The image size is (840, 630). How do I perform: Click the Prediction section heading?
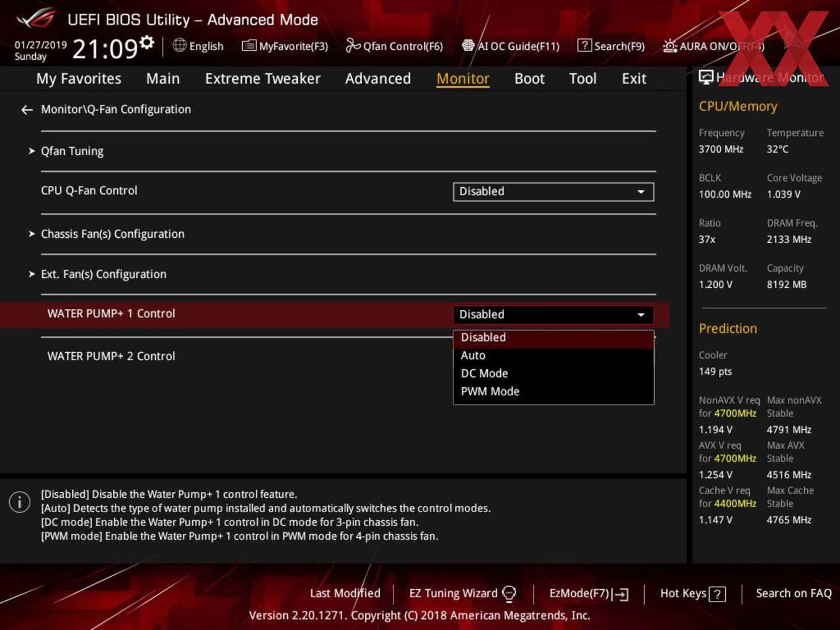(x=728, y=329)
